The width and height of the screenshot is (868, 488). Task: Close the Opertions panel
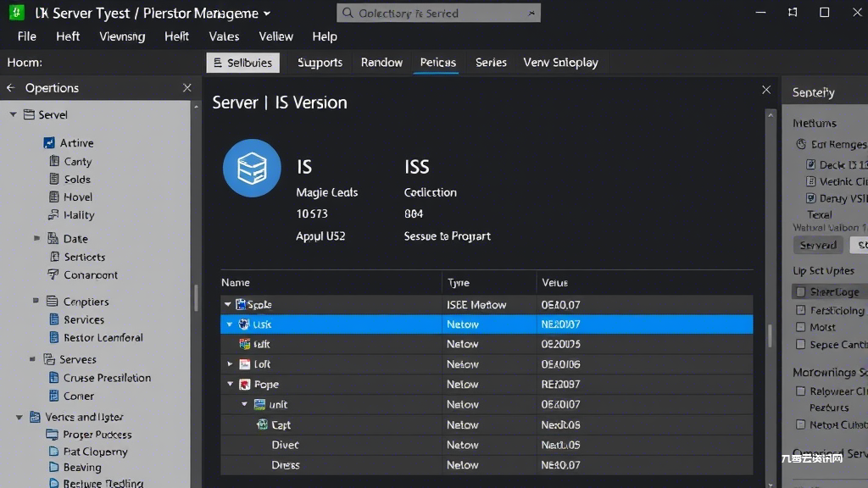click(187, 88)
